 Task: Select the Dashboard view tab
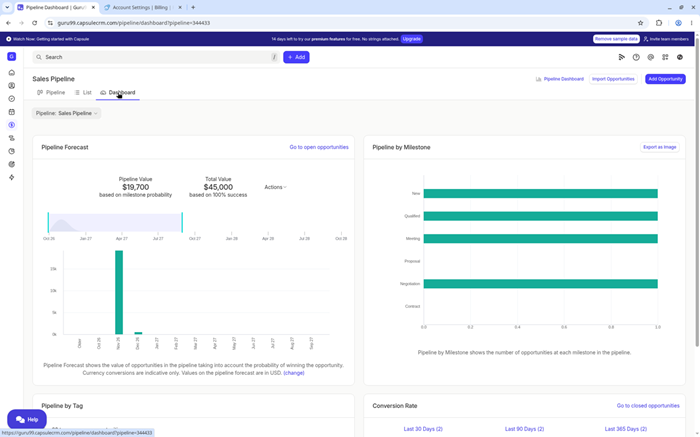click(x=117, y=92)
